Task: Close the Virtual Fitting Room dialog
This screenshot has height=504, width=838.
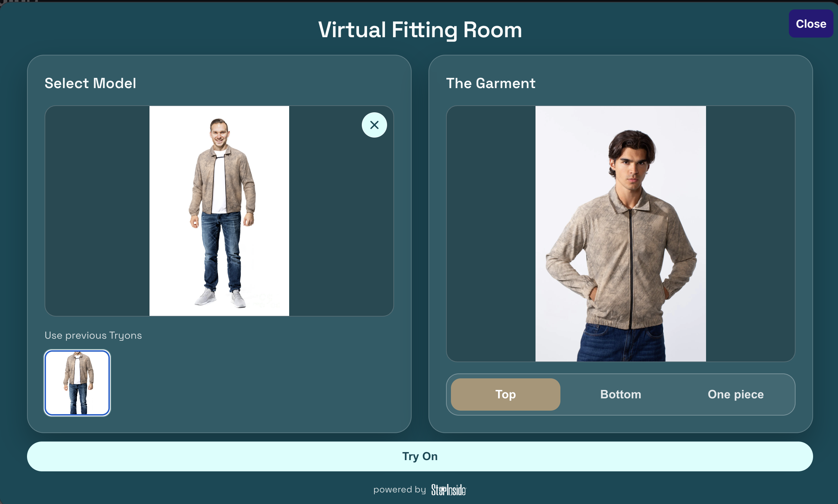Action: pyautogui.click(x=811, y=24)
